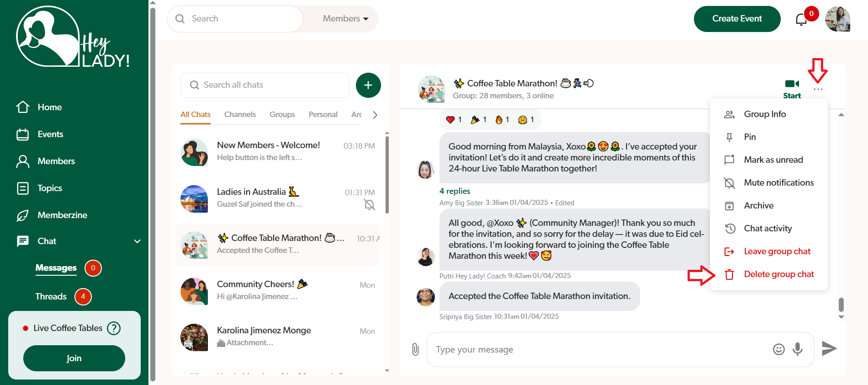Switch to the Personal tab
Image resolution: width=868 pixels, height=385 pixels.
323,115
